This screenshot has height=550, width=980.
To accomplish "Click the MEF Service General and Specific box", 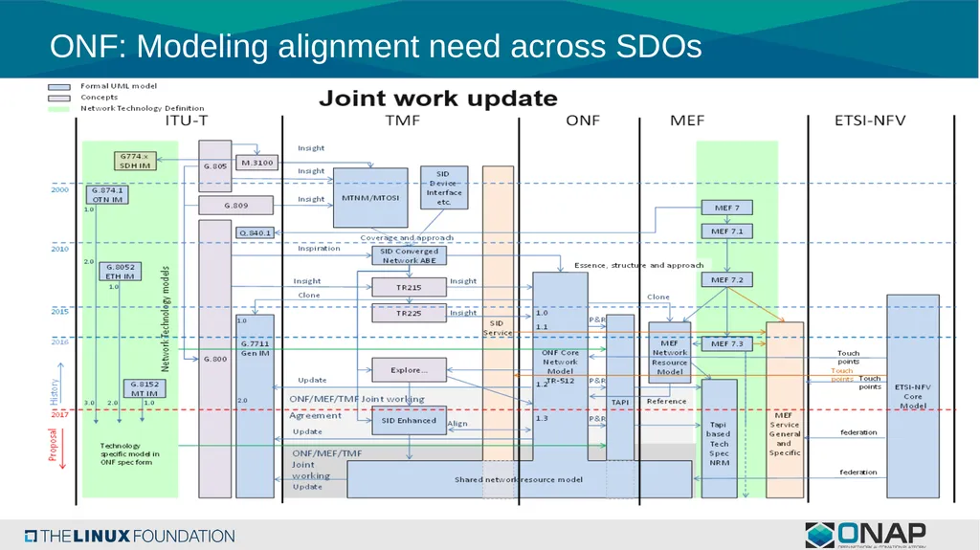I will pos(785,410).
